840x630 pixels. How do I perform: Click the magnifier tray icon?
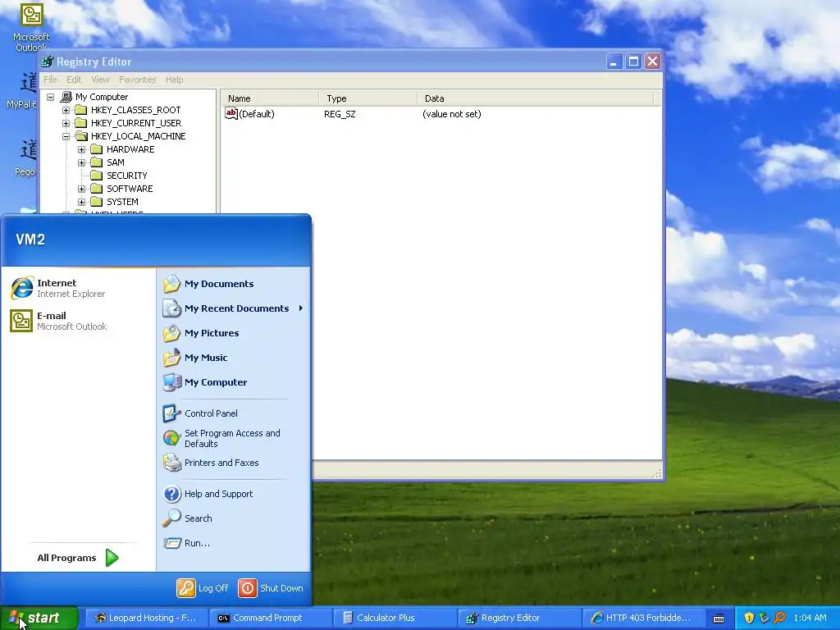[779, 619]
